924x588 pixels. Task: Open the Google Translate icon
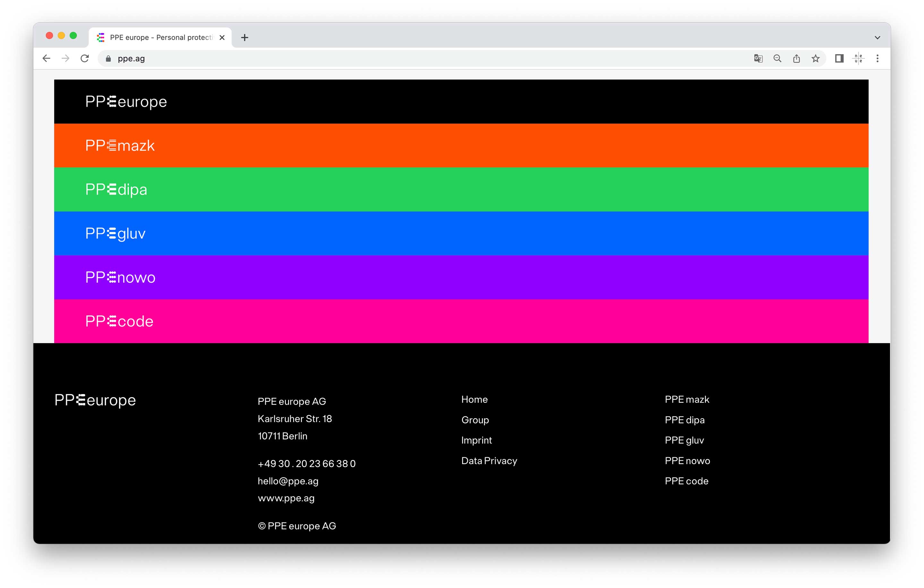(758, 58)
